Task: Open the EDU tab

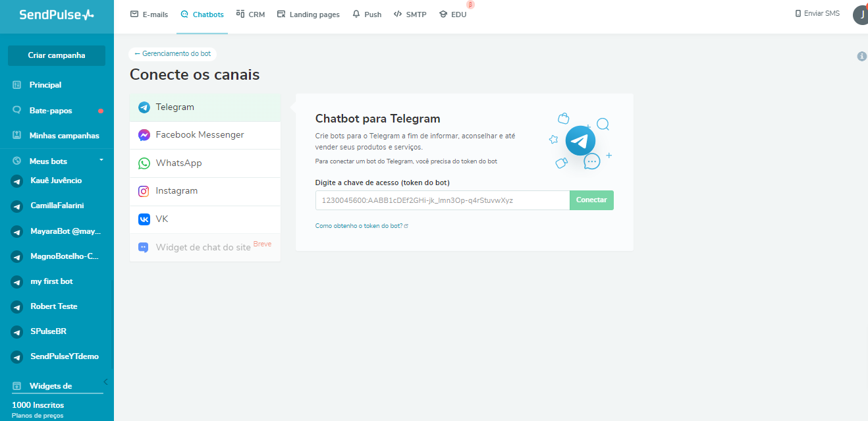Action: coord(453,14)
